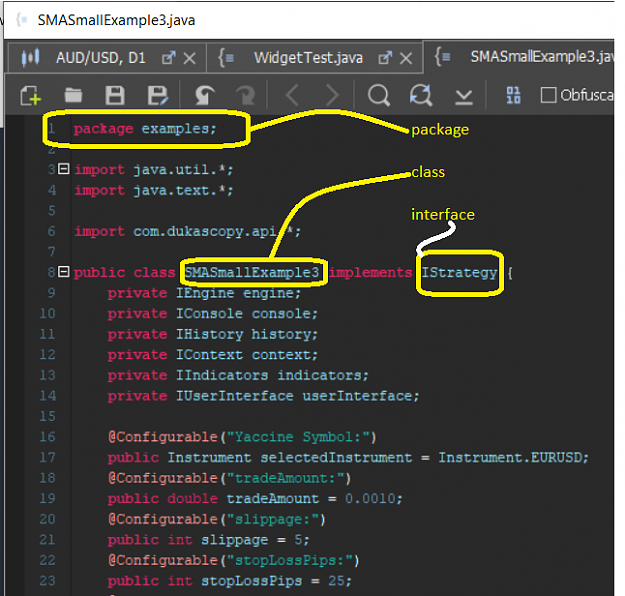This screenshot has width=625, height=596.
Task: Open Find with the magnifier icon
Action: pos(379,96)
